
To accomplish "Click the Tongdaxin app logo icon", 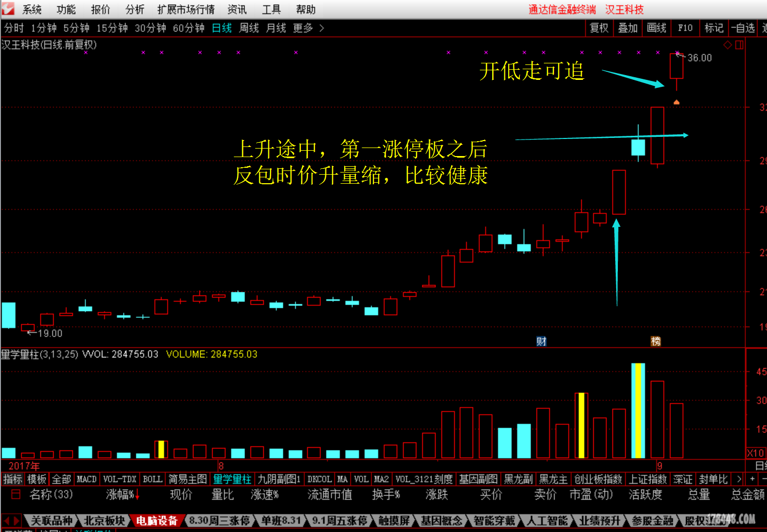I will click(x=9, y=9).
